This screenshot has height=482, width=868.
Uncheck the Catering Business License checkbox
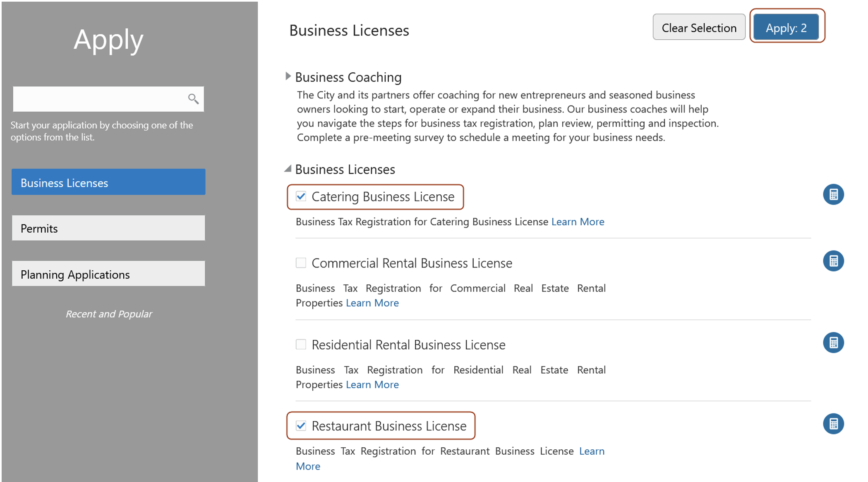(301, 196)
